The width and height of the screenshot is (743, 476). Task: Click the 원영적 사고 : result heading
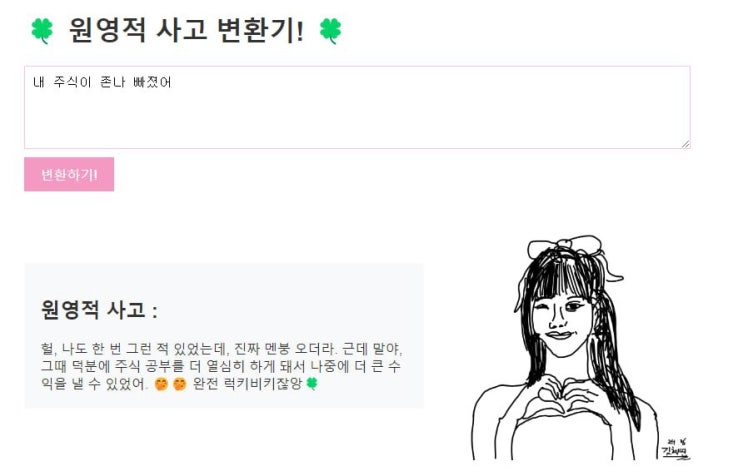(99, 310)
